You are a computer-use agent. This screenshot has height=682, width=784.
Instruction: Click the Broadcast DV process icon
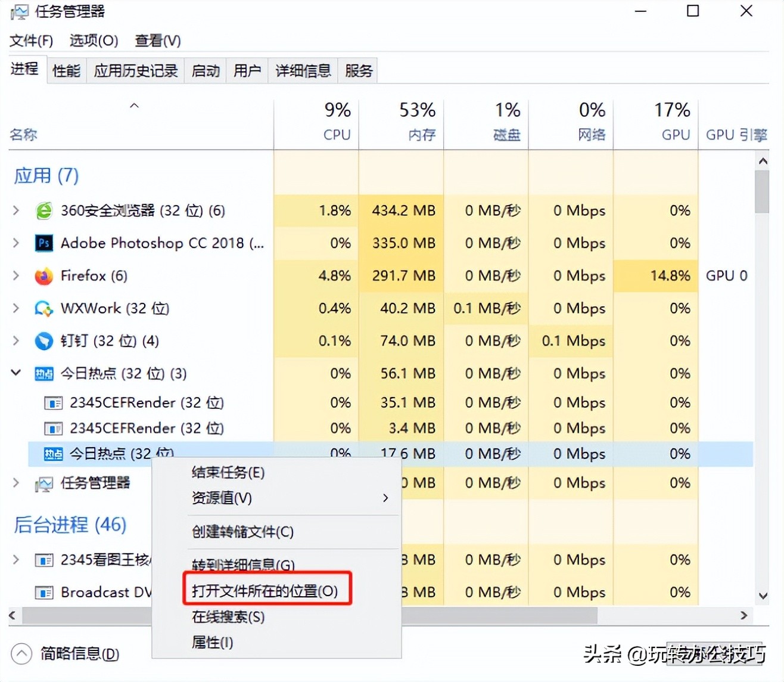tap(43, 592)
